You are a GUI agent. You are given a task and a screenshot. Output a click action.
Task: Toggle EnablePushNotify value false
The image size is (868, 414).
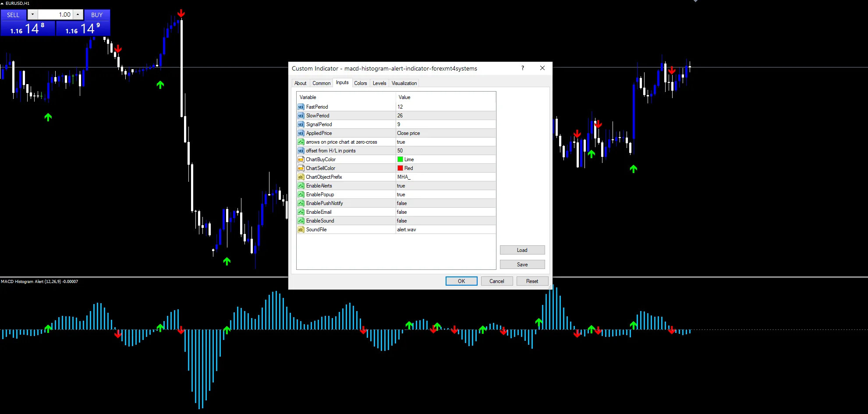(x=446, y=203)
